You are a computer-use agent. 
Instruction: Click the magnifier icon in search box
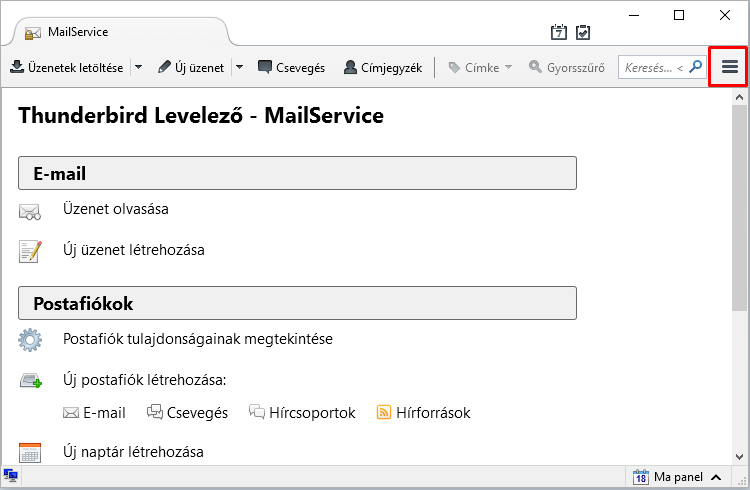(x=695, y=67)
